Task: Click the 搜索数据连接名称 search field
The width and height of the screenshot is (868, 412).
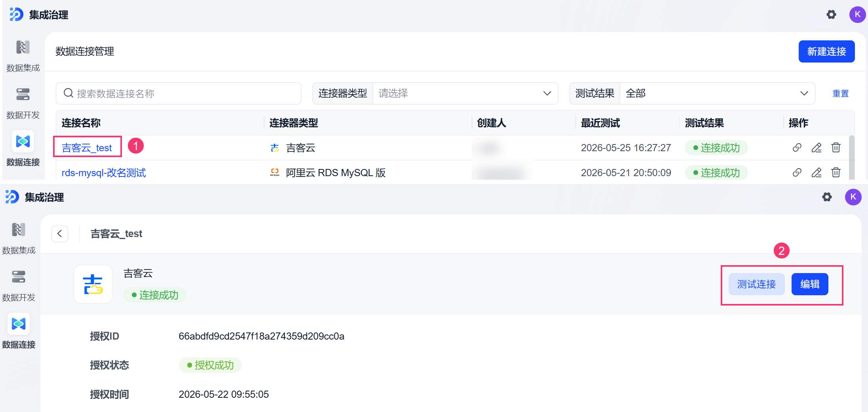Action: click(x=179, y=93)
